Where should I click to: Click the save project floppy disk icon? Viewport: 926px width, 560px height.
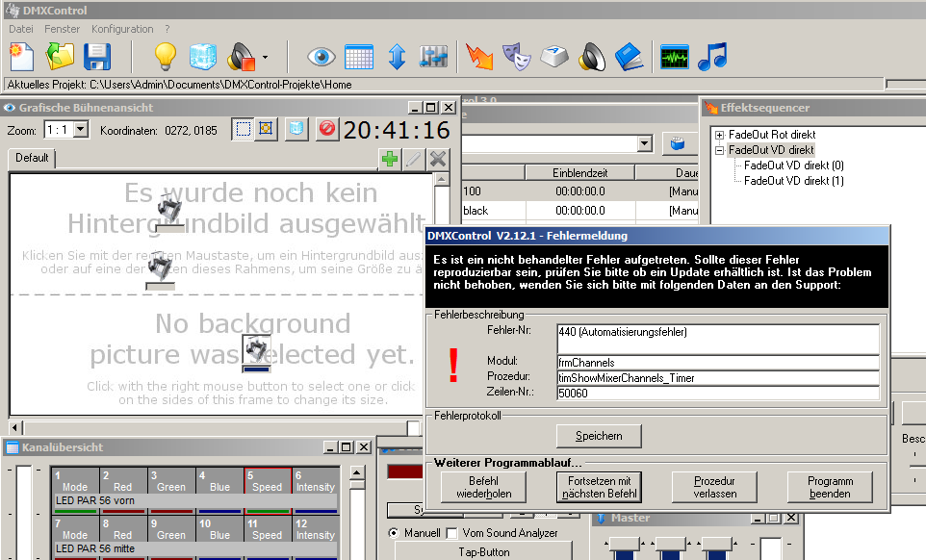(x=97, y=57)
